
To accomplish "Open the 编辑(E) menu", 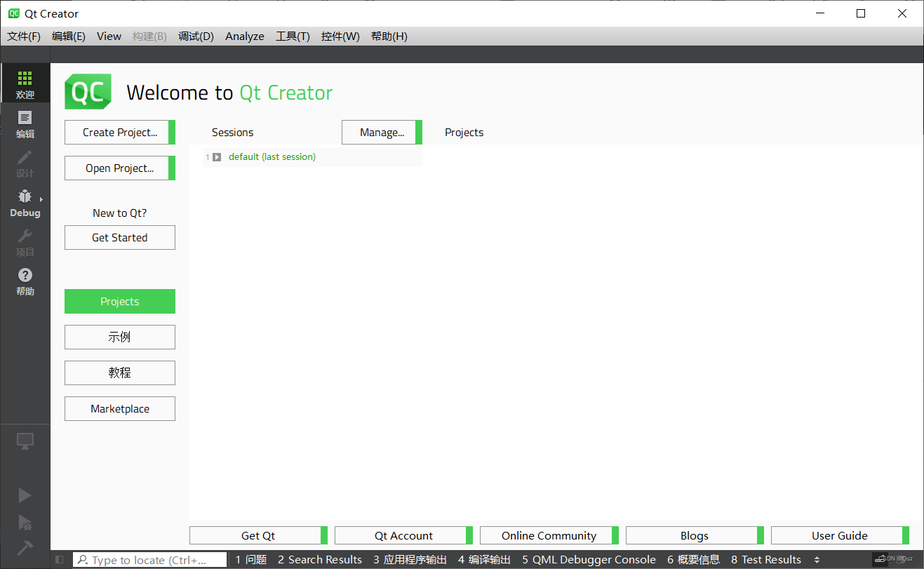I will pyautogui.click(x=69, y=36).
